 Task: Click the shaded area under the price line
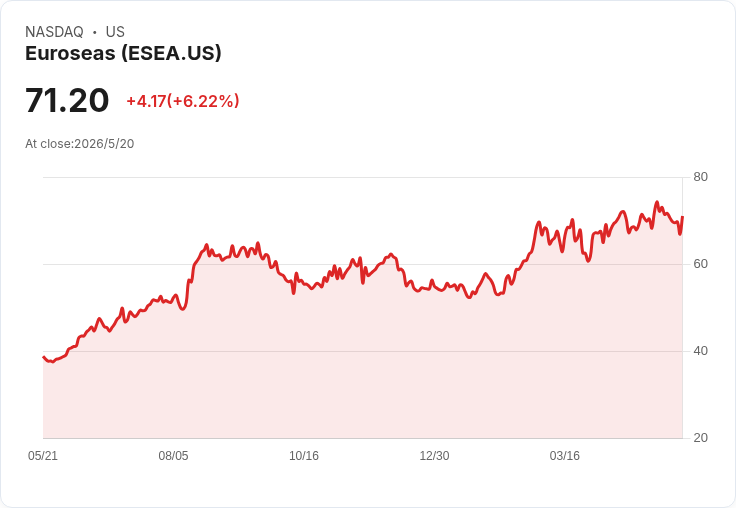pyautogui.click(x=362, y=366)
